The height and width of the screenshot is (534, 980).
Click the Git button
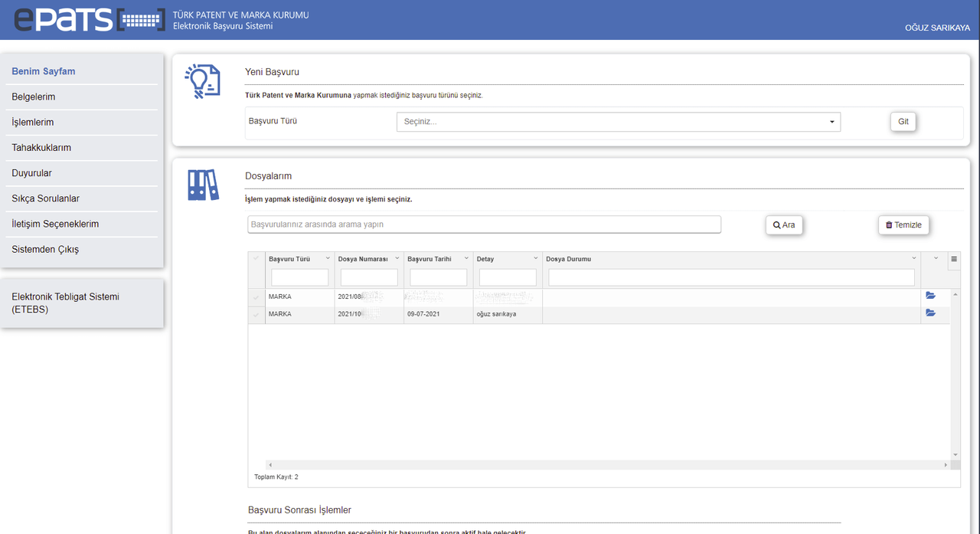(903, 122)
